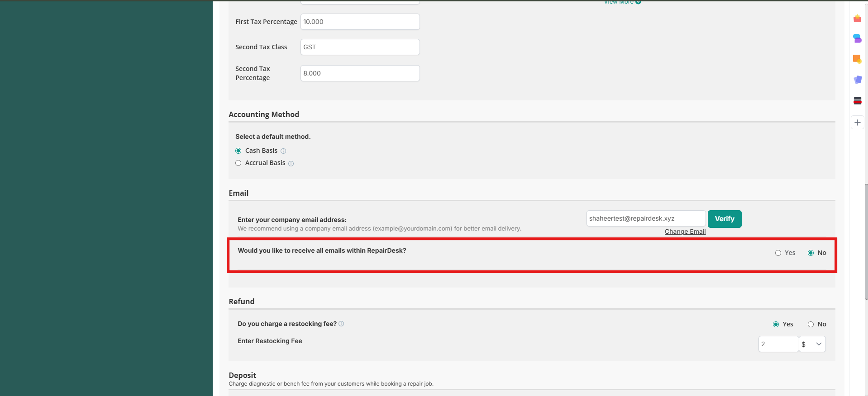Click the black and red striped sidebar icon
The height and width of the screenshot is (396, 868).
(857, 101)
